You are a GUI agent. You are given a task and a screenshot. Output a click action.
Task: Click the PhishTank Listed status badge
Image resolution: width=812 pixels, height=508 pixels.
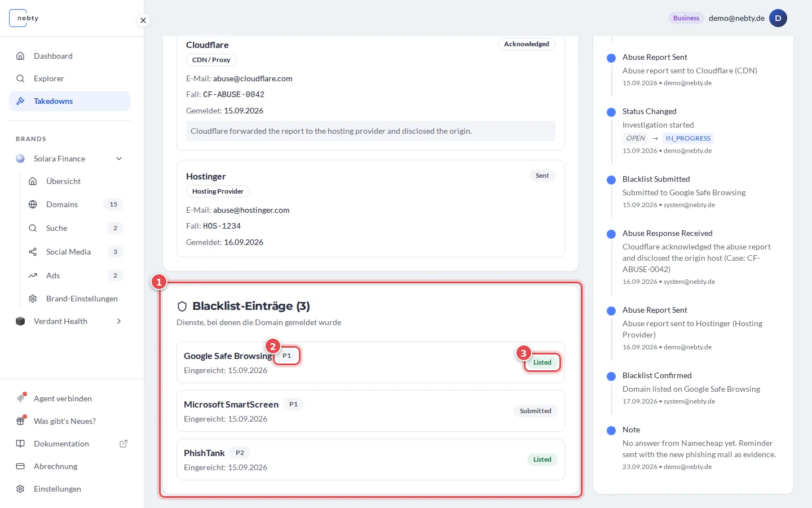pyautogui.click(x=542, y=459)
